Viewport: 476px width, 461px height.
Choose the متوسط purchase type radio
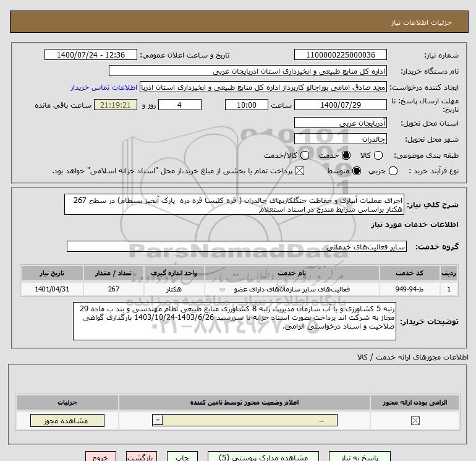click(357, 171)
